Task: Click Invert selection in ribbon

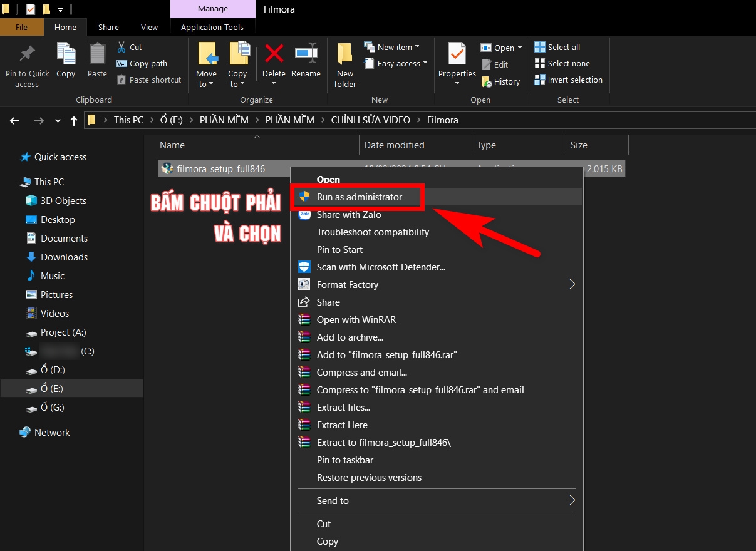Action: [568, 80]
